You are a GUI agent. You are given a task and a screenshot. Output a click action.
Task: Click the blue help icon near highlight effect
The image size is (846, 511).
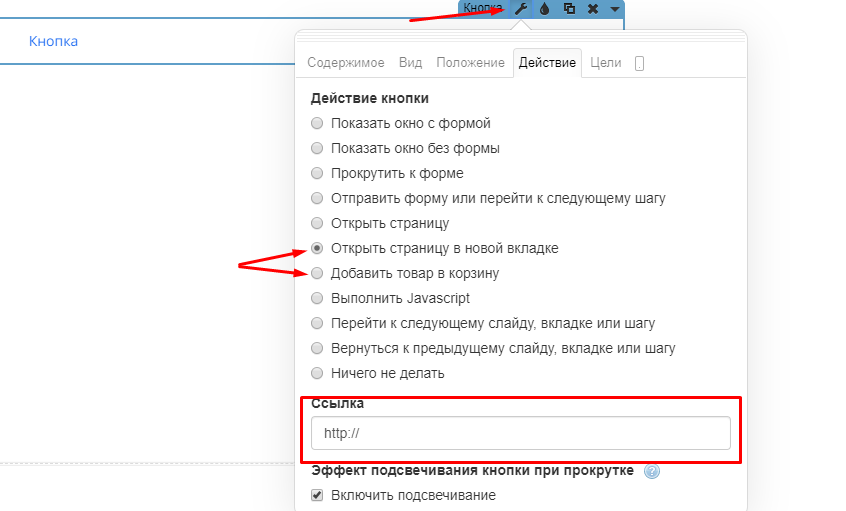click(652, 472)
